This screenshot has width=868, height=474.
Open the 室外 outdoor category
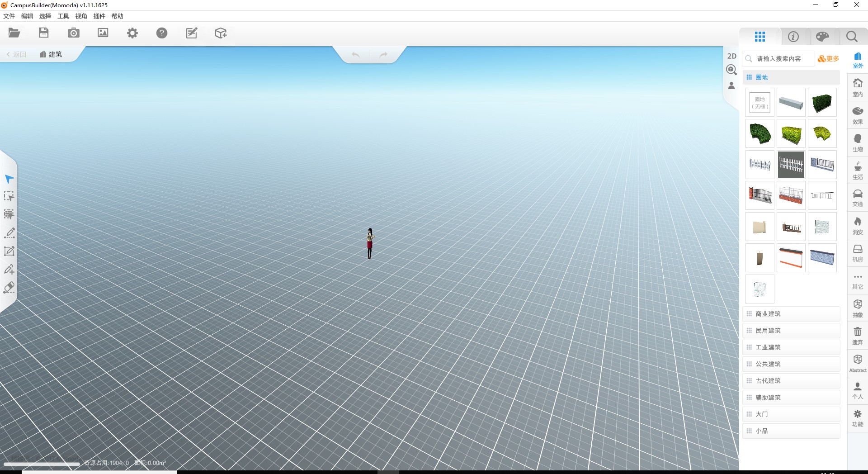(858, 60)
